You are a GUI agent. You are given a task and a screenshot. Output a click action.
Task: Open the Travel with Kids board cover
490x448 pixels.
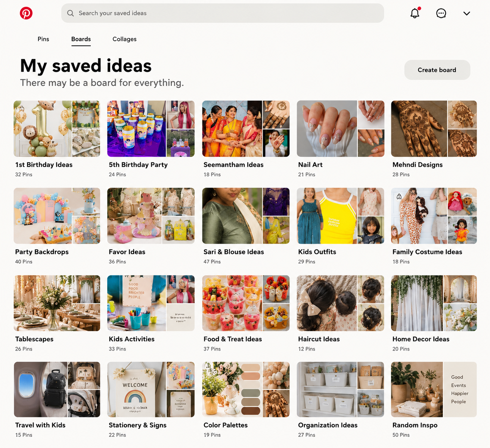(57, 389)
